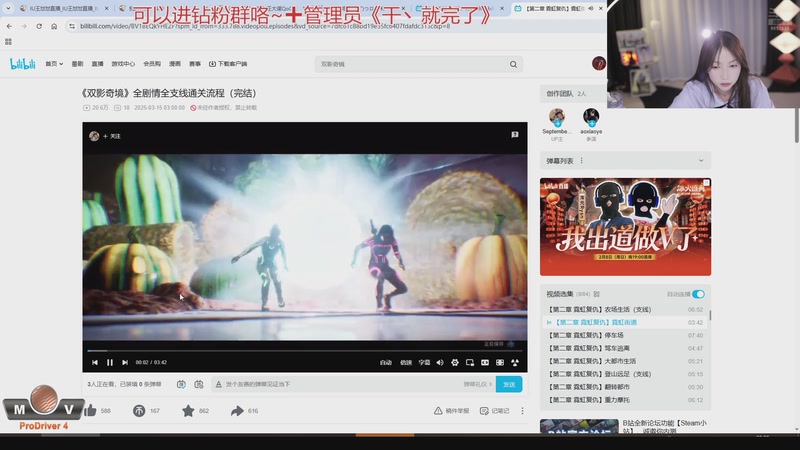Toggle danmaku display icon
Viewport: 800px width, 450px height.
(x=181, y=384)
